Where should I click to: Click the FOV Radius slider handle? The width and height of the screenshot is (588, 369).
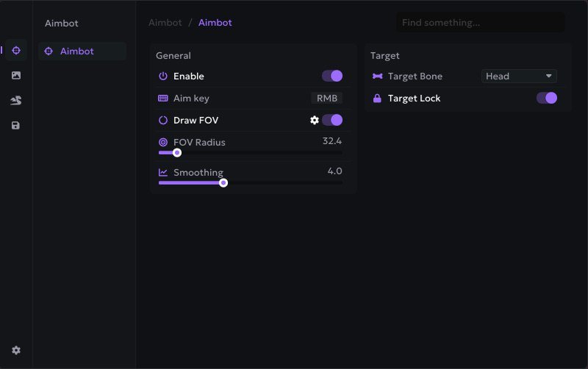pyautogui.click(x=176, y=153)
